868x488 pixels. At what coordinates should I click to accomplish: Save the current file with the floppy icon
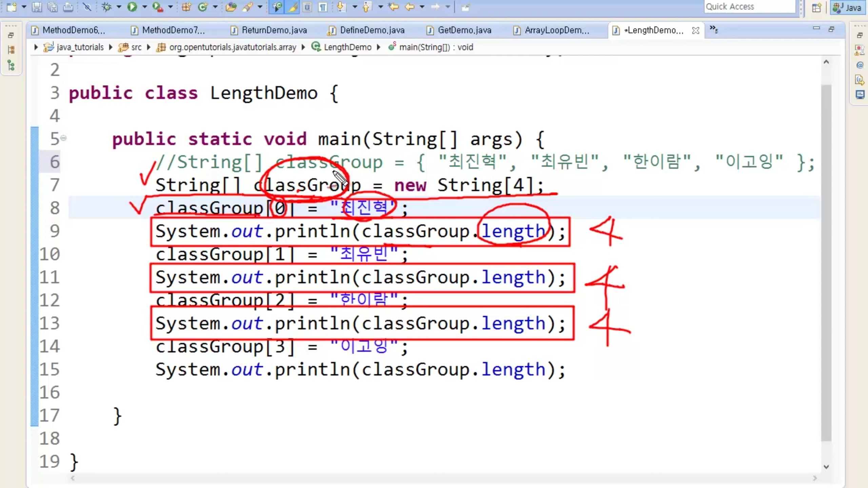coord(37,7)
